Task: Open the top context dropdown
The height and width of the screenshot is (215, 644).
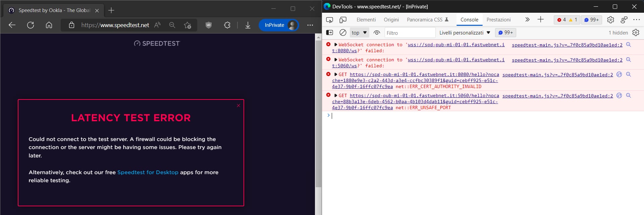Action: pyautogui.click(x=359, y=32)
